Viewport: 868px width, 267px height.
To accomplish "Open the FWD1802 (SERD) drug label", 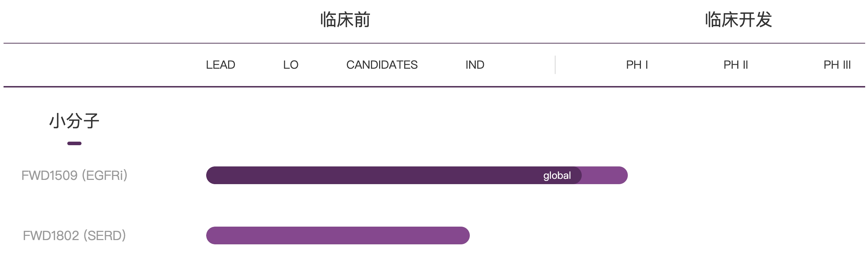I will coord(74,236).
